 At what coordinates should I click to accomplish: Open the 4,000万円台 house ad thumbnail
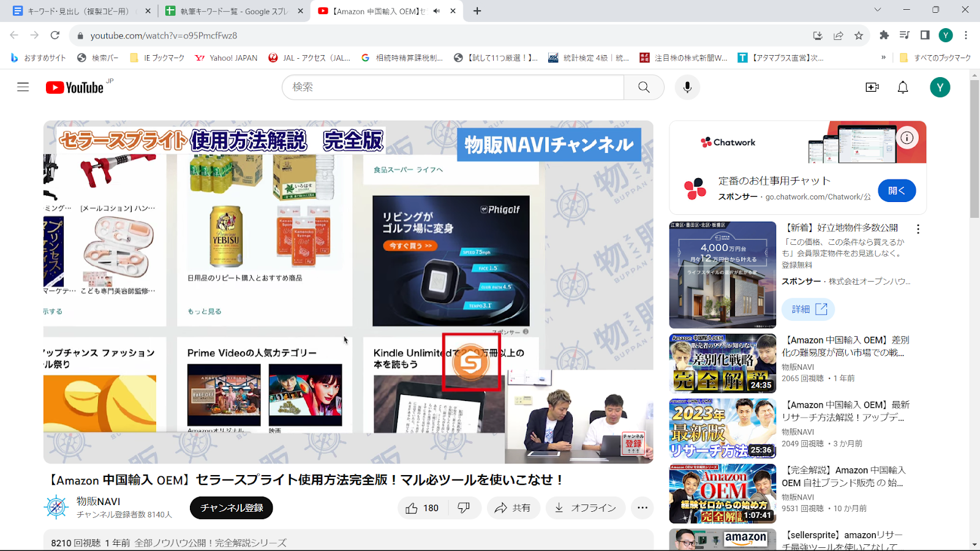click(723, 275)
